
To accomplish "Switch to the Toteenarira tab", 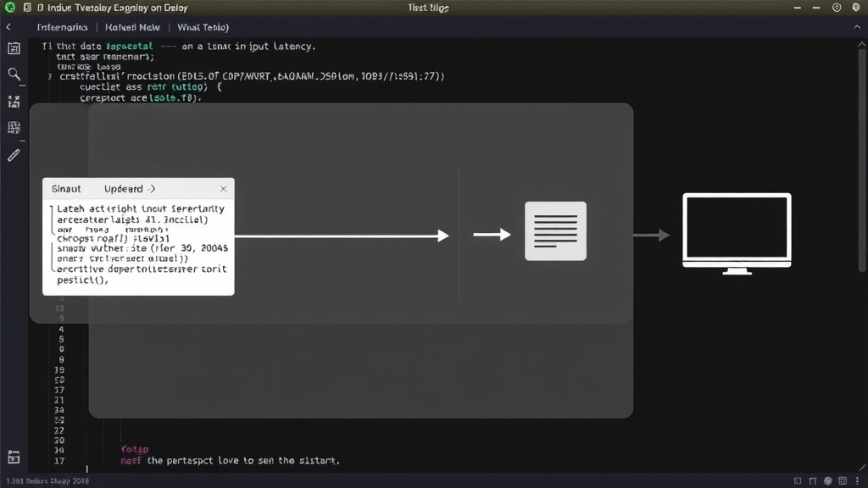I will (x=62, y=27).
